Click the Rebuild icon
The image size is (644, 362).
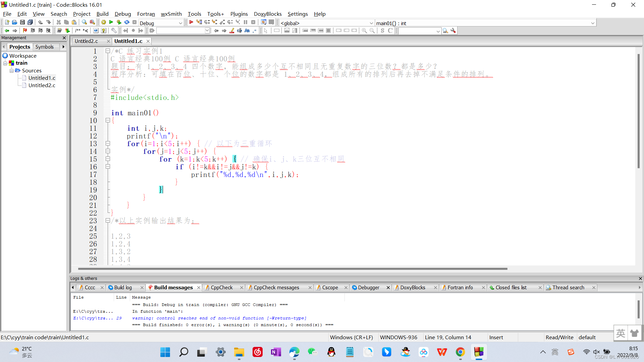coord(127,22)
